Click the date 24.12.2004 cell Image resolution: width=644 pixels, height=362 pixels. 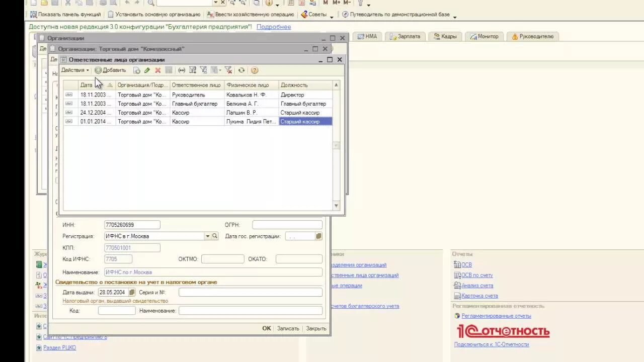tap(97, 113)
